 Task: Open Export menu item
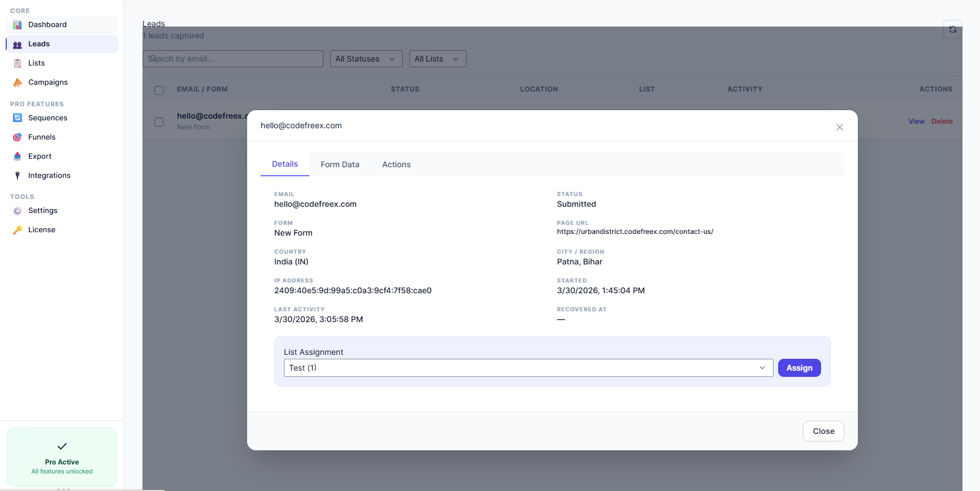point(62,157)
